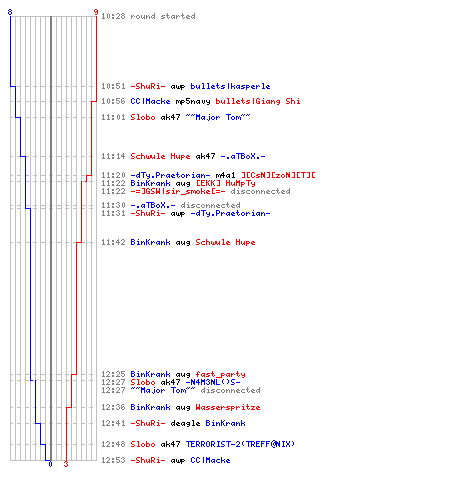Click Wasserspritze in the 12:36 row
The image size is (450, 500).
point(228,407)
